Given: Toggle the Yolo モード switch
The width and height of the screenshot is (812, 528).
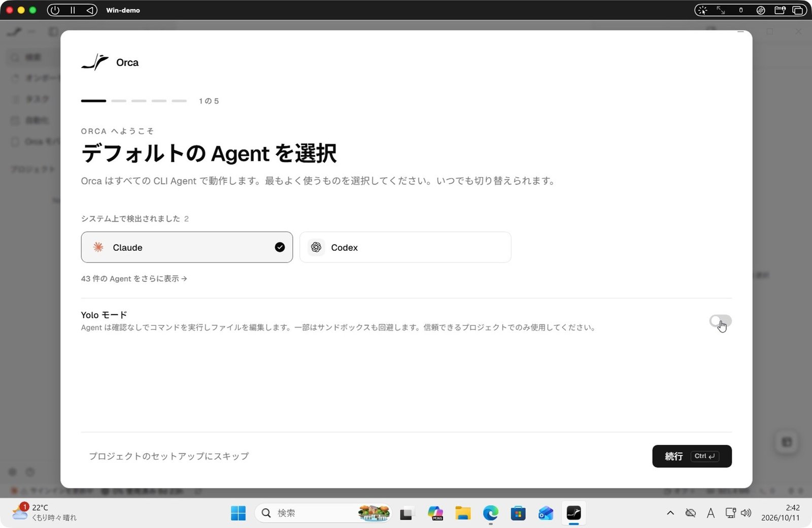Looking at the screenshot, I should click(x=720, y=321).
